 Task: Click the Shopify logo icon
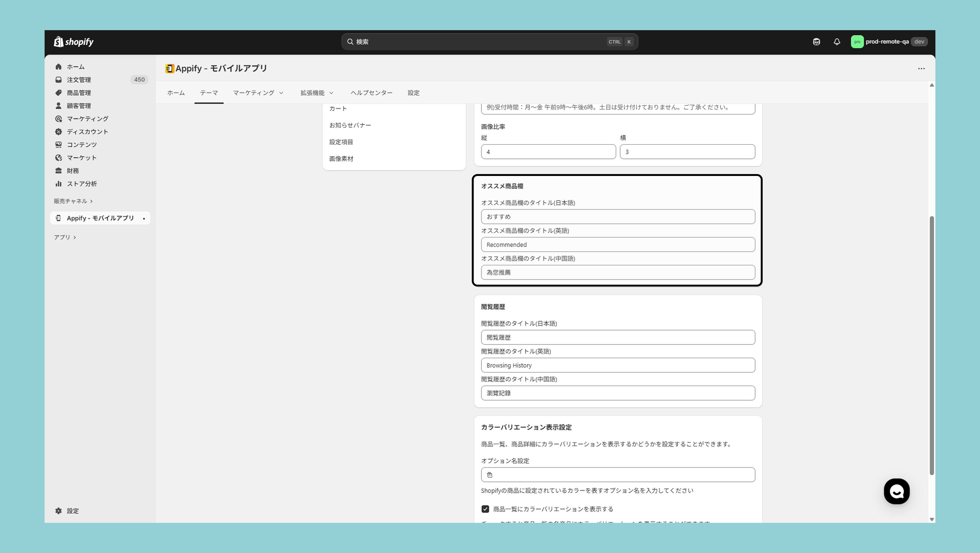point(59,41)
